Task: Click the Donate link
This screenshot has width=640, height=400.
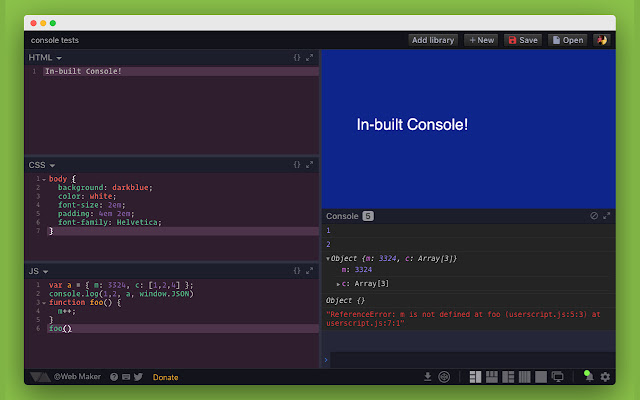Action: [x=165, y=377]
